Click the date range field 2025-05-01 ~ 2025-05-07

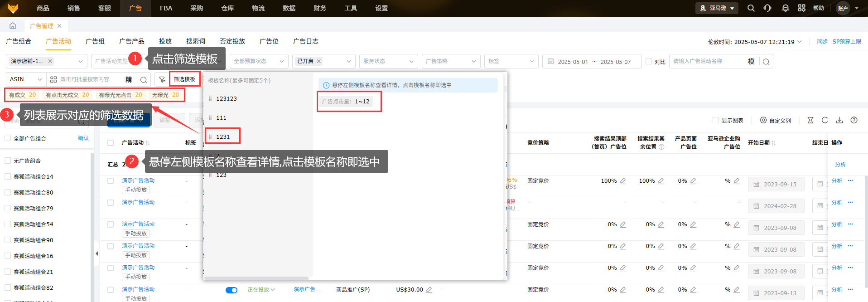pos(592,61)
